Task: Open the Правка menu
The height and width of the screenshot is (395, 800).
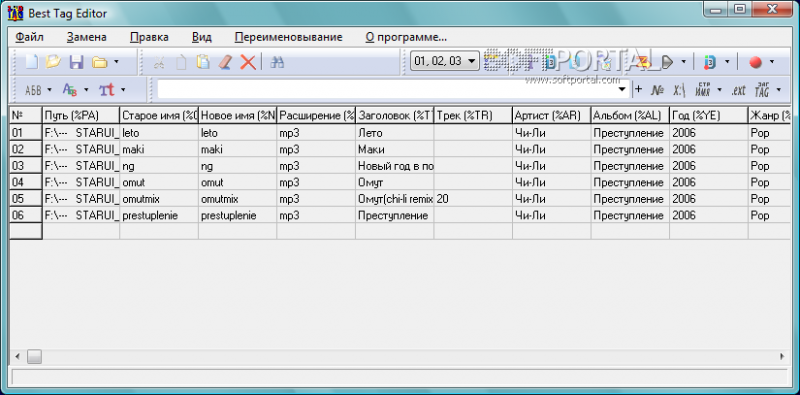Action: (x=149, y=37)
